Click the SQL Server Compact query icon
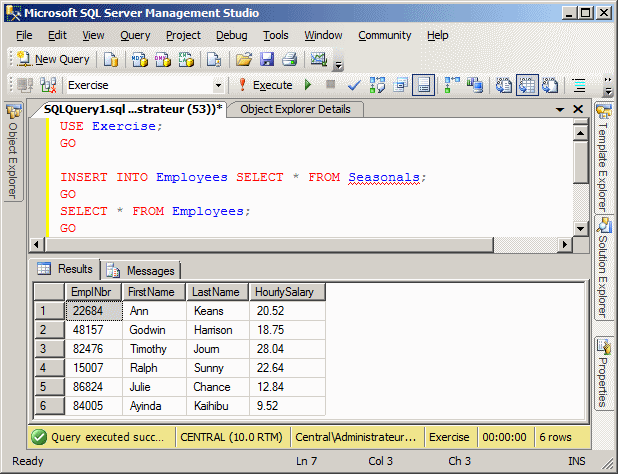Image resolution: width=618 pixels, height=474 pixels. (x=214, y=59)
